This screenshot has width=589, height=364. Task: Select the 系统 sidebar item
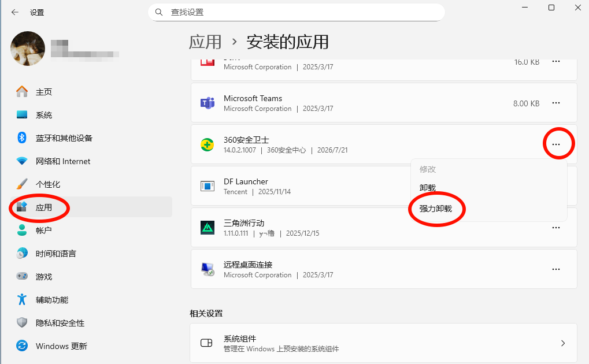91,115
